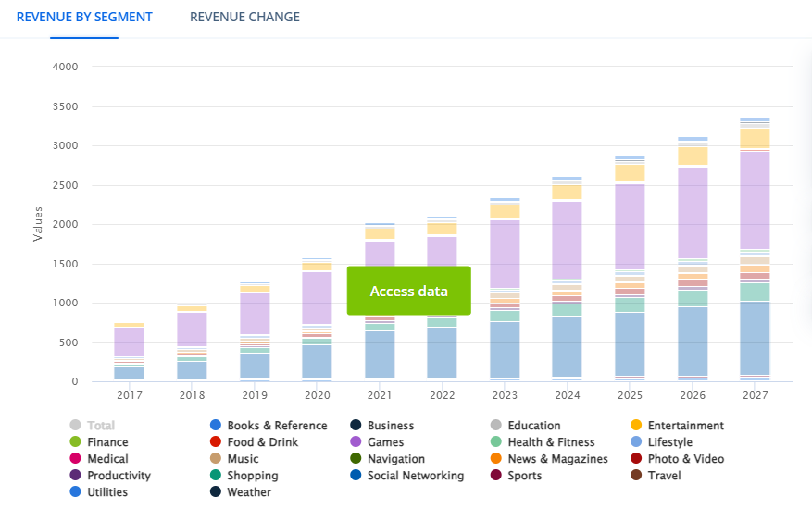Click the Sports legend label
This screenshot has height=521, width=812.
point(525,476)
